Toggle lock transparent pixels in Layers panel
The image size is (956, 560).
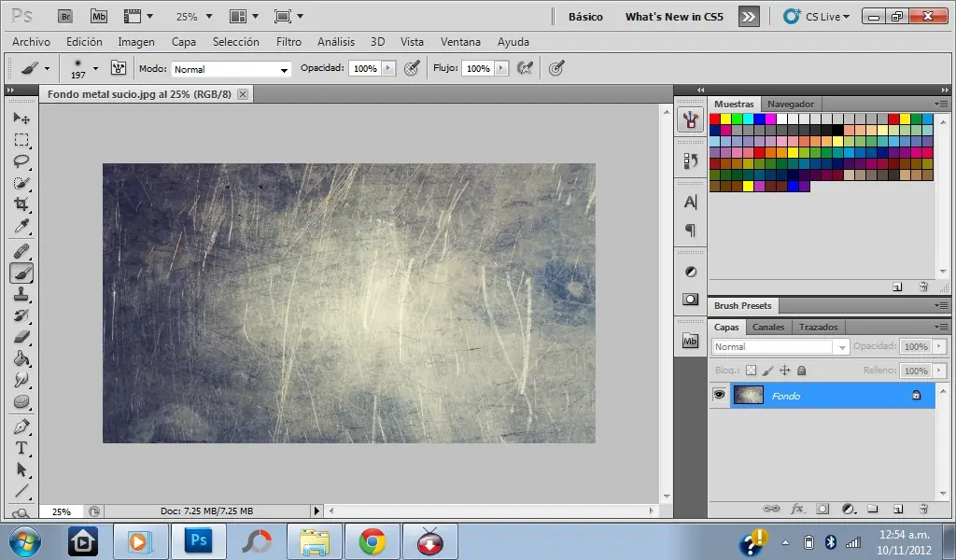click(x=752, y=370)
